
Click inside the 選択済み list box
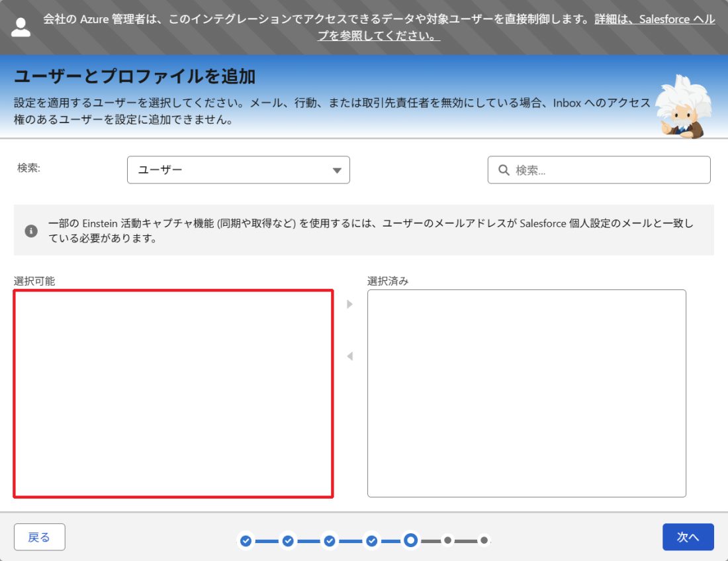point(527,393)
